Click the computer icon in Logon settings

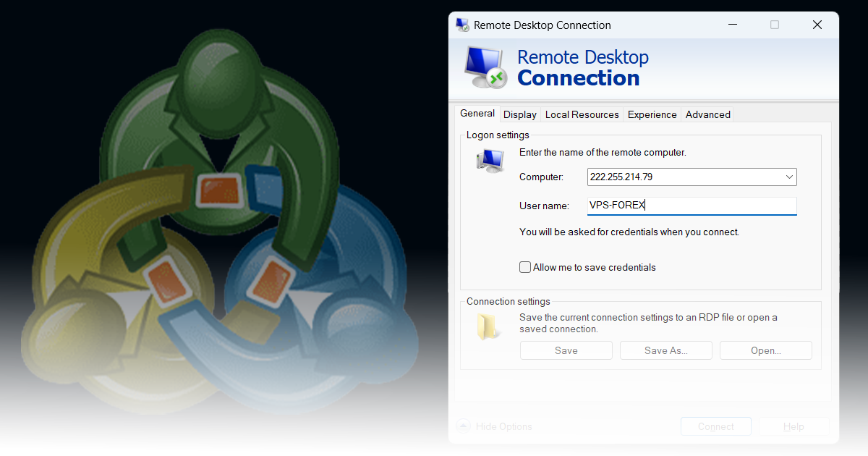click(x=490, y=160)
